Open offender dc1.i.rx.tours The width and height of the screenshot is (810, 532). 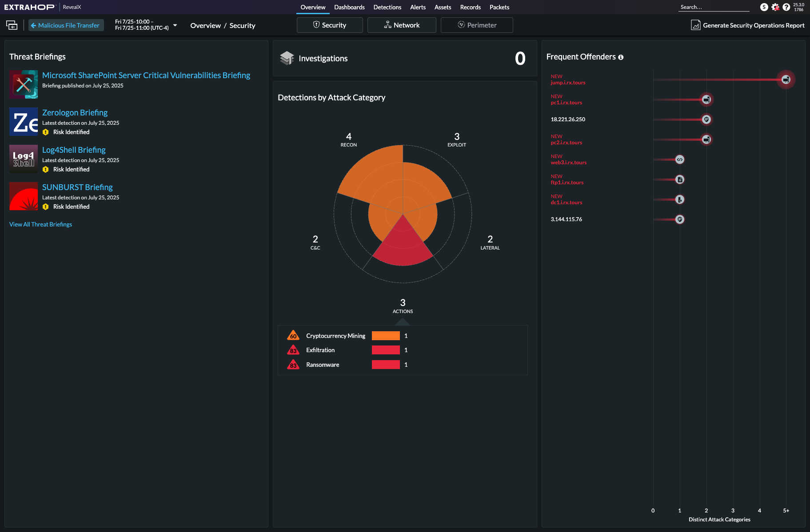click(566, 202)
